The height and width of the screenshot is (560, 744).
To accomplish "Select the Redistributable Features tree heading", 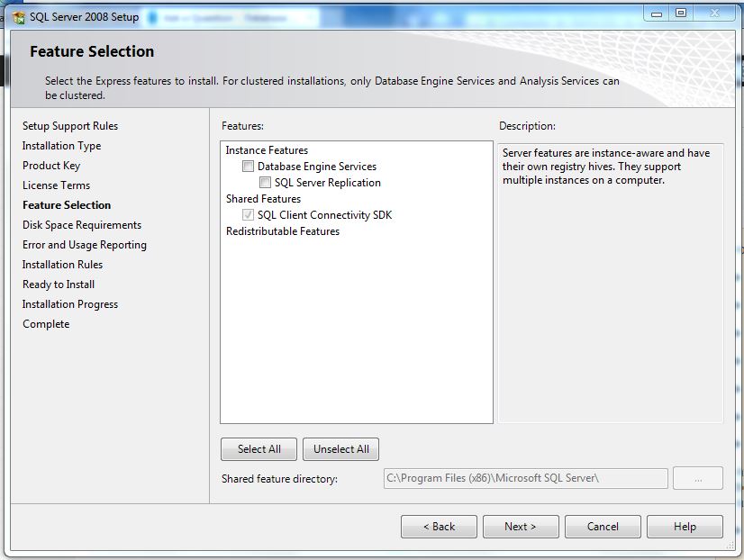I will tap(283, 231).
